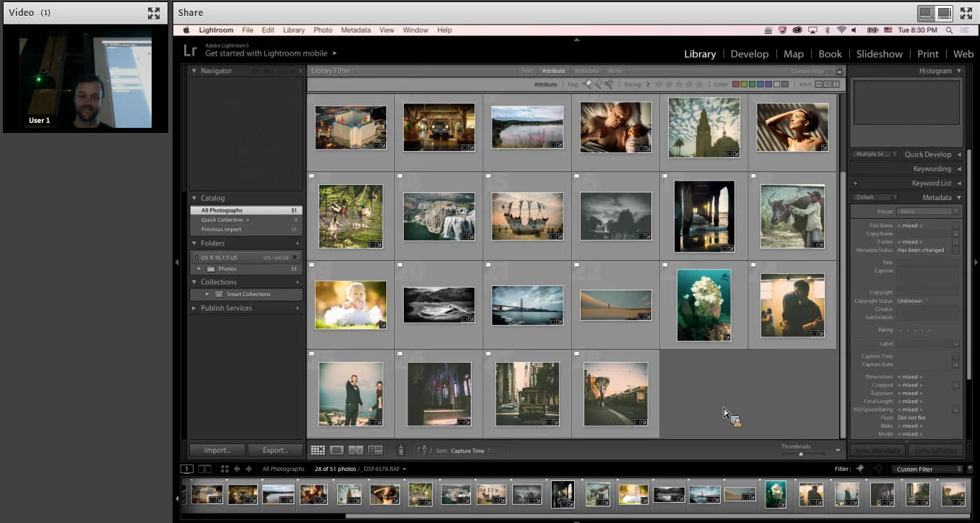Open the Metadata menu
The image size is (980, 523).
[x=356, y=30]
